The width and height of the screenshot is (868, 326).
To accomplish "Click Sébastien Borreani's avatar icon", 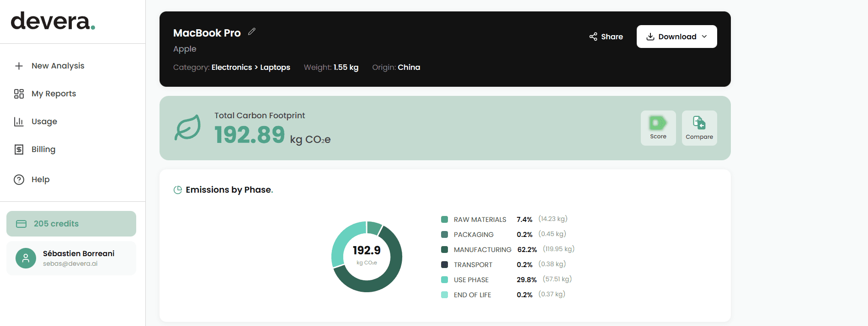I will 26,258.
